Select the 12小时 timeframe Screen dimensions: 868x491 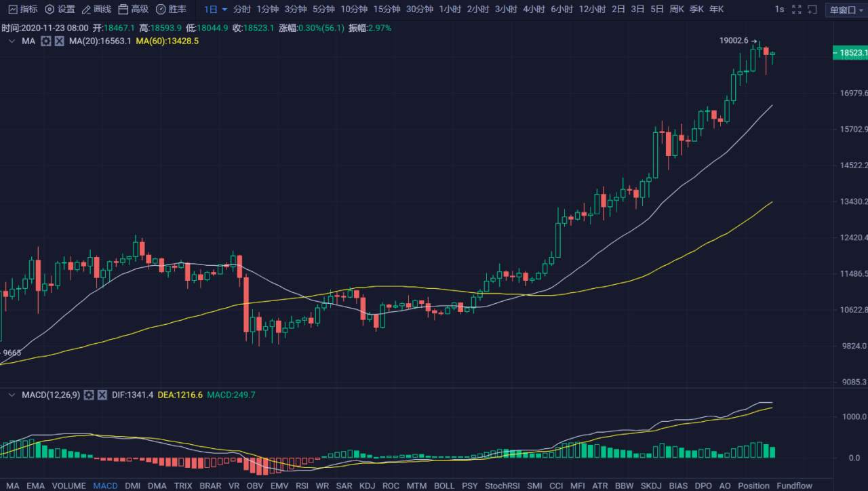(592, 9)
